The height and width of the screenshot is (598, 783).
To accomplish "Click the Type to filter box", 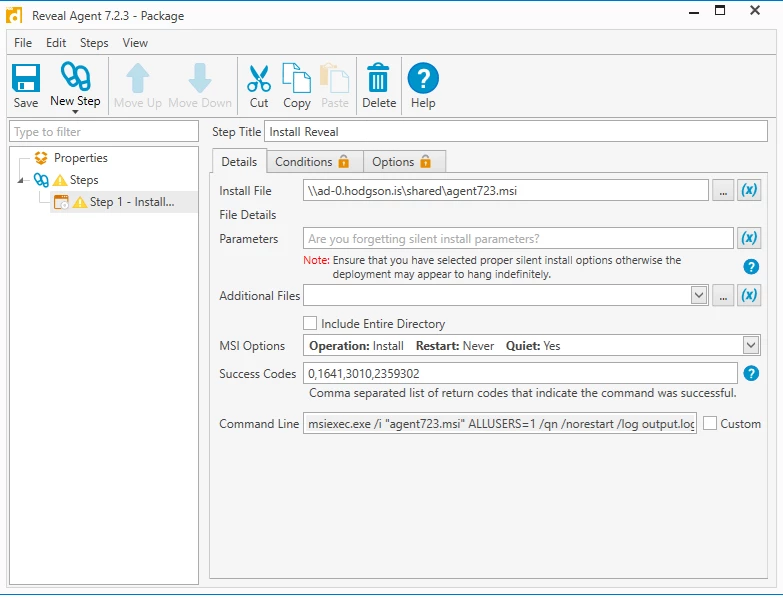I will 104,132.
